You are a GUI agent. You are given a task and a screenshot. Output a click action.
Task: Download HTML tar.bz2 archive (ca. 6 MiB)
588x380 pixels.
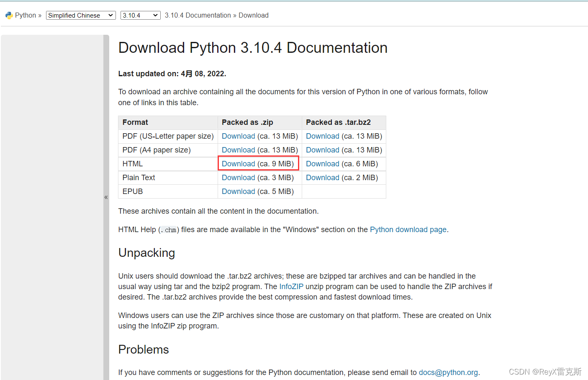click(x=322, y=164)
